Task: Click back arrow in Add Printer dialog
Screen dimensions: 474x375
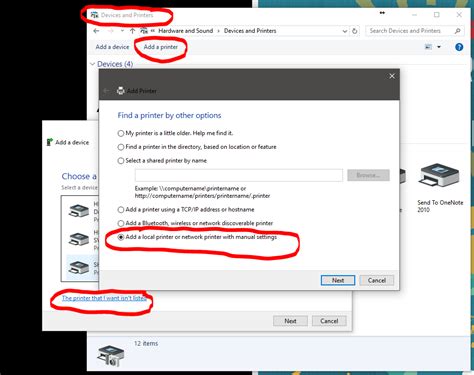Action: click(x=107, y=91)
